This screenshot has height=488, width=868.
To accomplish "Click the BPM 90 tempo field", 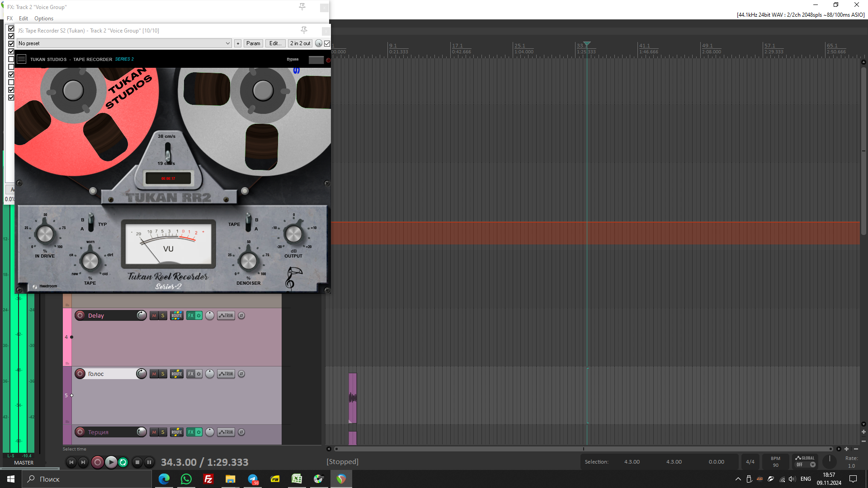I will pos(775,462).
